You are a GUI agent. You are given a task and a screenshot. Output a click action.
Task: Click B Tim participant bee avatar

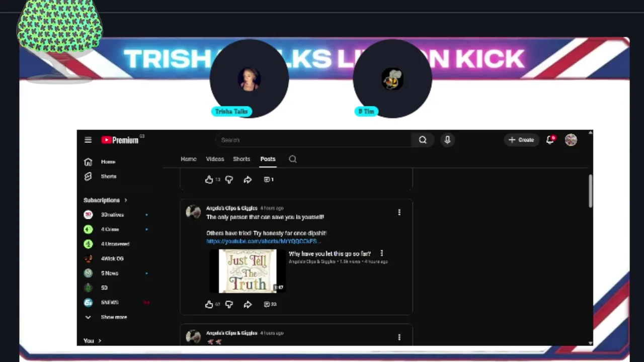click(x=392, y=79)
